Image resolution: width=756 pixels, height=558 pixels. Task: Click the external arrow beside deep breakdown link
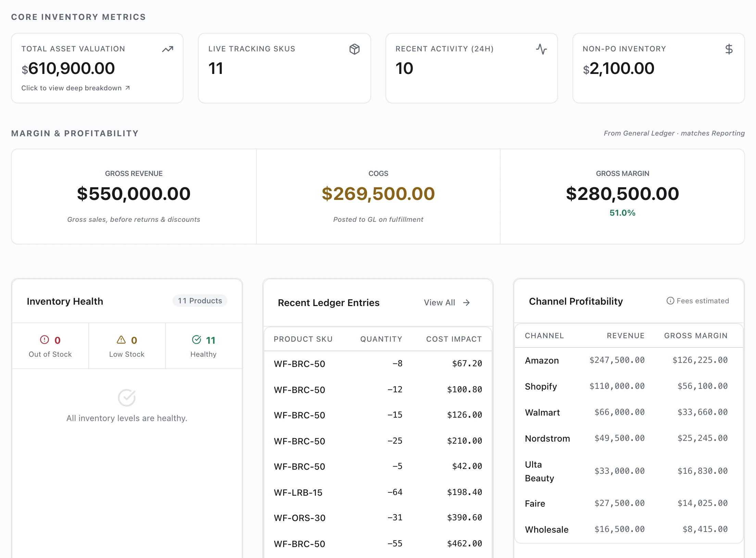(127, 88)
